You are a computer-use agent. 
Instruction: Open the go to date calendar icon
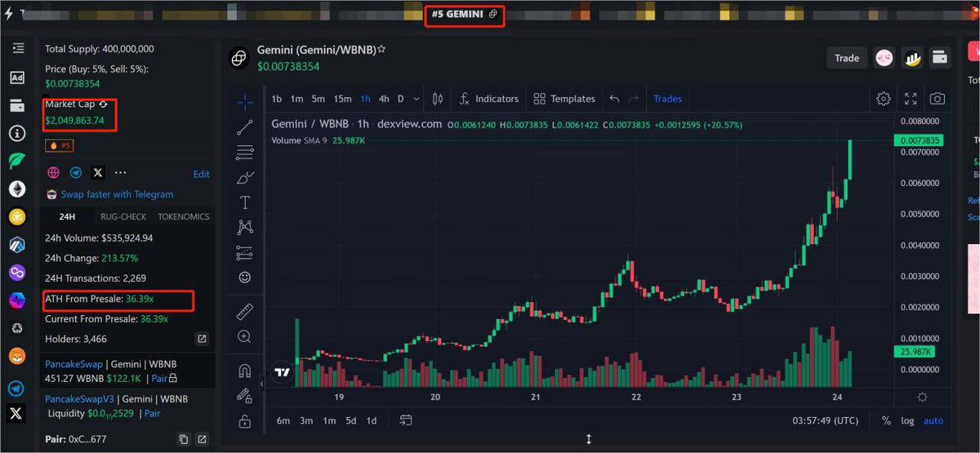point(406,420)
